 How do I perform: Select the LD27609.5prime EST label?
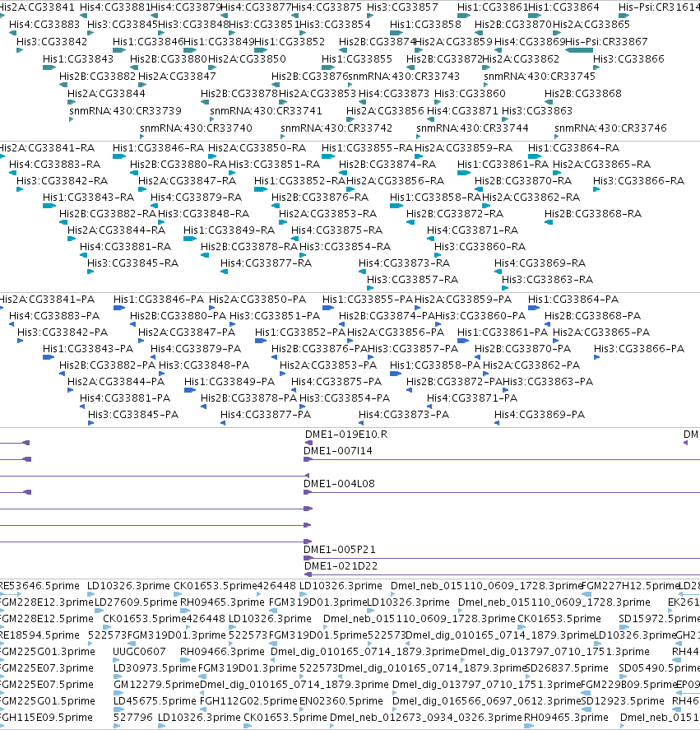click(136, 602)
